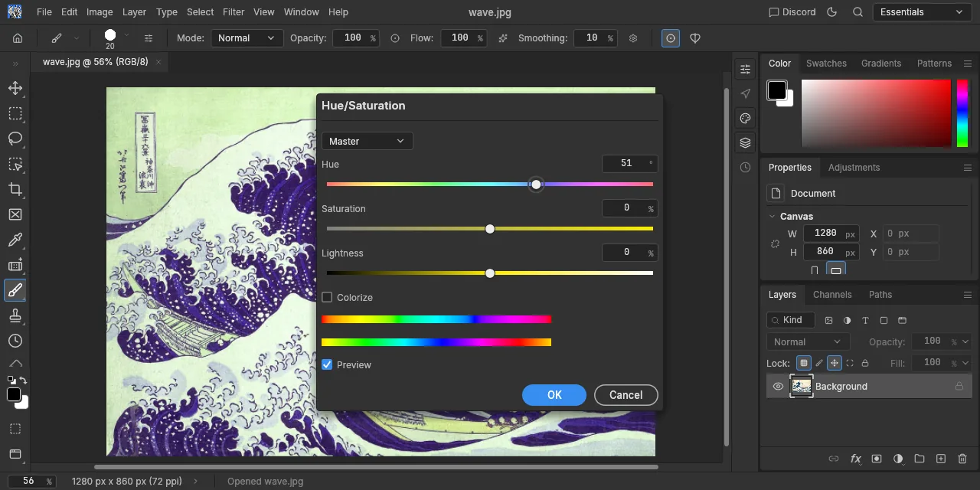Click the Hue value input field
This screenshot has width=980, height=490.
pyautogui.click(x=629, y=163)
